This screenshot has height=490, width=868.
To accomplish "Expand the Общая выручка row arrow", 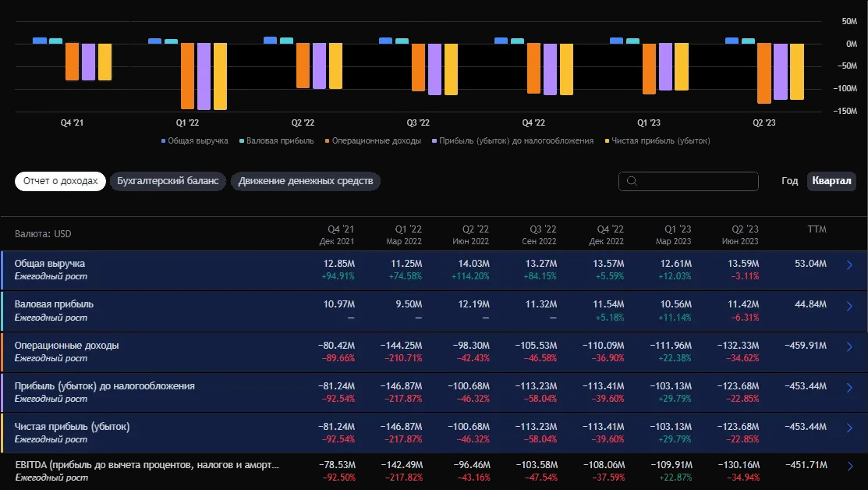I will point(849,265).
